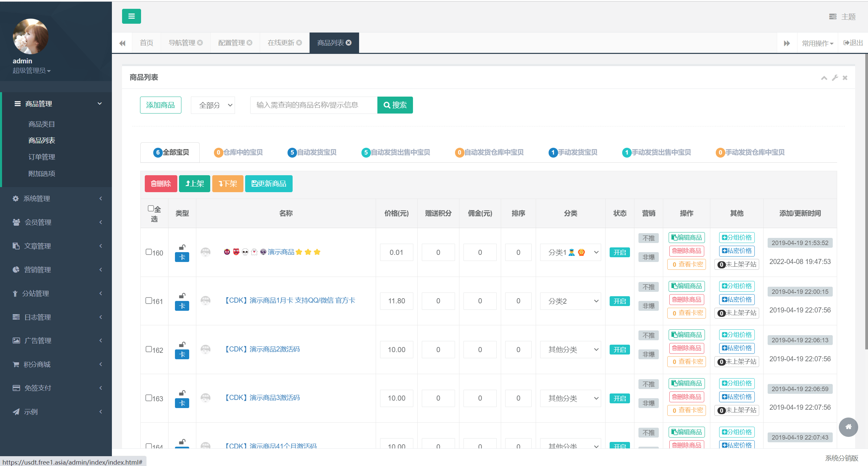Collapse panel with the chevron-up icon
868x466 pixels.
click(x=824, y=78)
